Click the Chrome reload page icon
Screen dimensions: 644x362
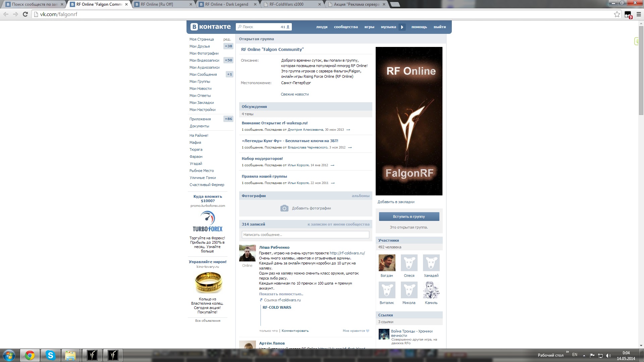pos(25,14)
